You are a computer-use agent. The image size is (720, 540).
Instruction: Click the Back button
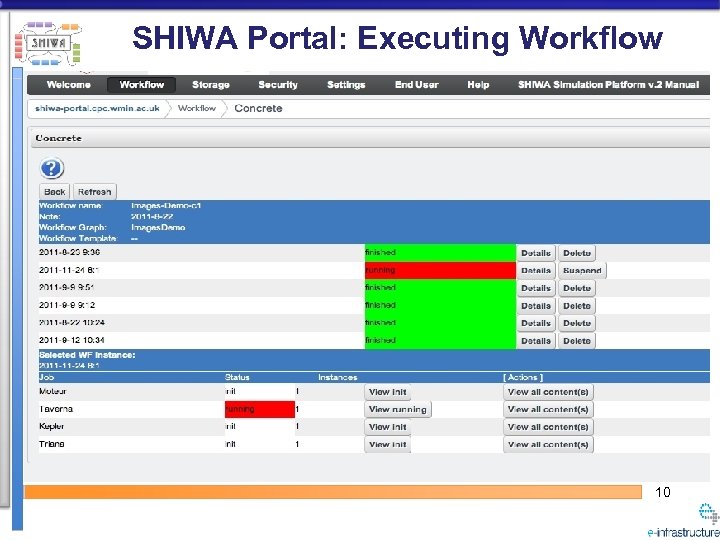tap(55, 191)
